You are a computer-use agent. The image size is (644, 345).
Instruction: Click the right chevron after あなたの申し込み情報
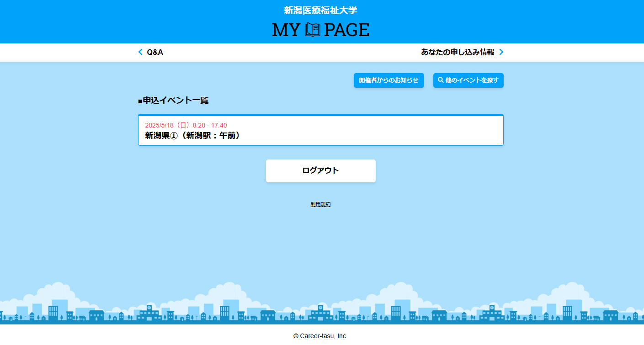[501, 52]
